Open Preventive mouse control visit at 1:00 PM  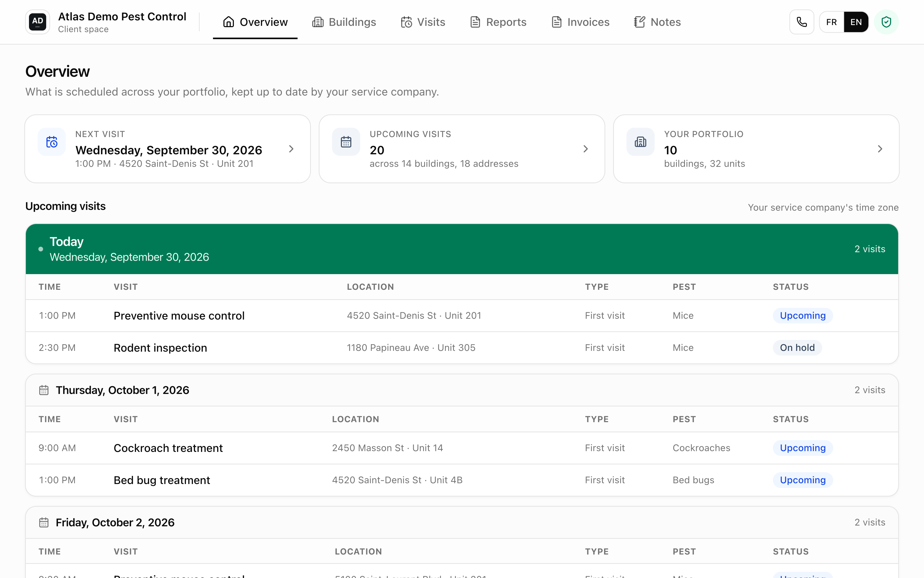tap(462, 315)
